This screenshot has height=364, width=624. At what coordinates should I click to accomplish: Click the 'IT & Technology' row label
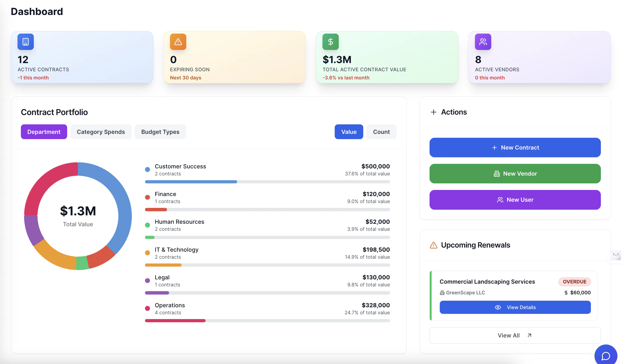[x=177, y=250]
